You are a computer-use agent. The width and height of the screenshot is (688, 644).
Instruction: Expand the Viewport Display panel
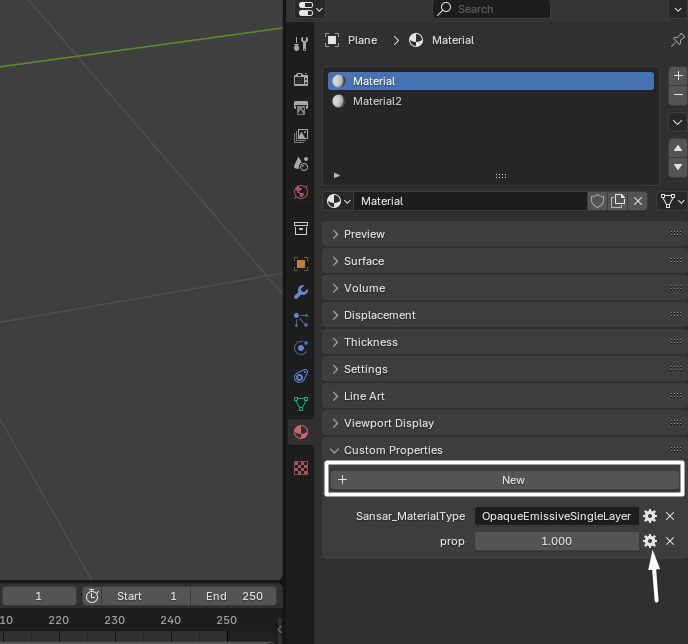pos(388,423)
